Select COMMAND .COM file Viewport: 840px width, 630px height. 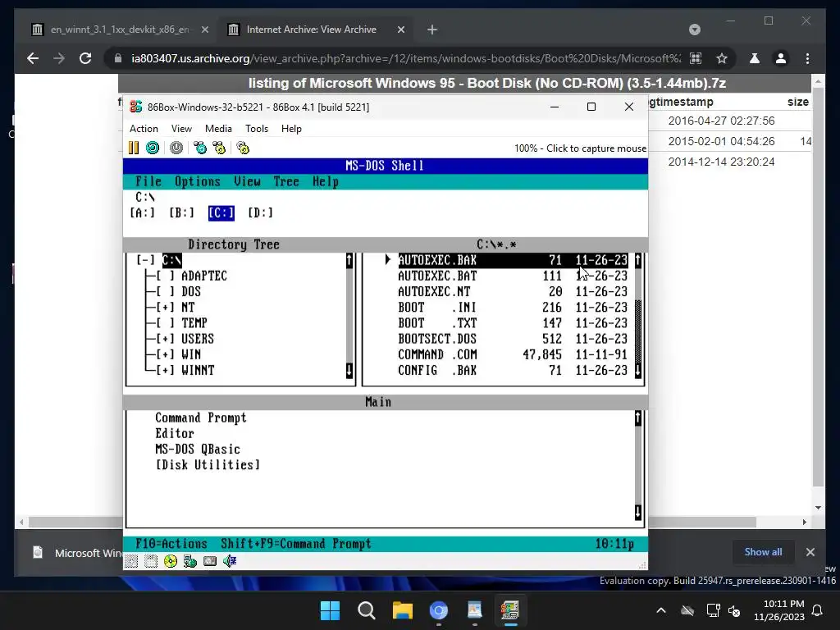point(512,354)
